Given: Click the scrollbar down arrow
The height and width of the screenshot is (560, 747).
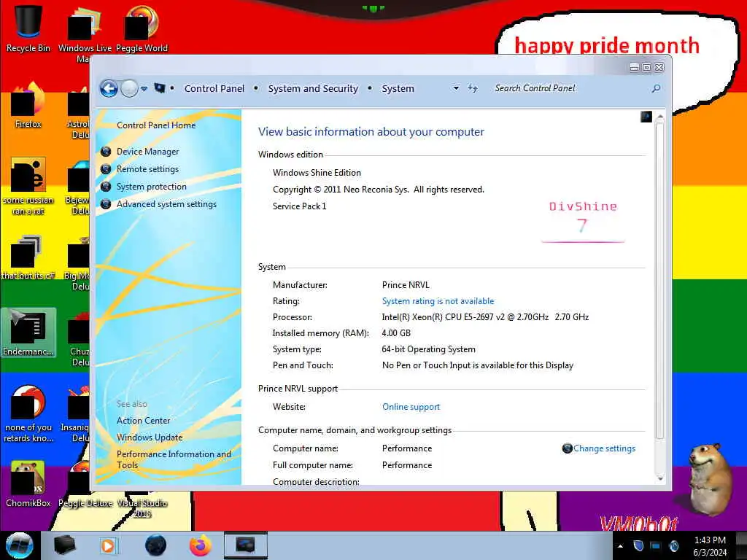Looking at the screenshot, I should 659,478.
